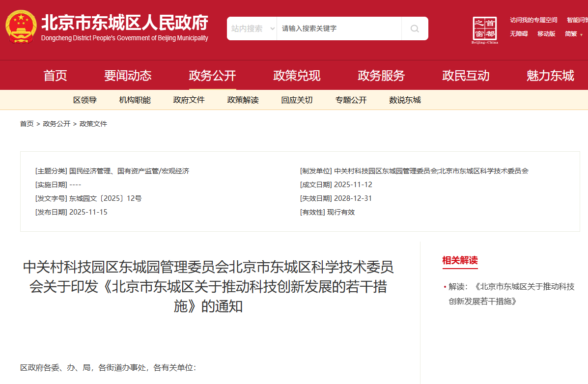Switch to the 政策兑现 tab
588x384 pixels.
click(297, 75)
